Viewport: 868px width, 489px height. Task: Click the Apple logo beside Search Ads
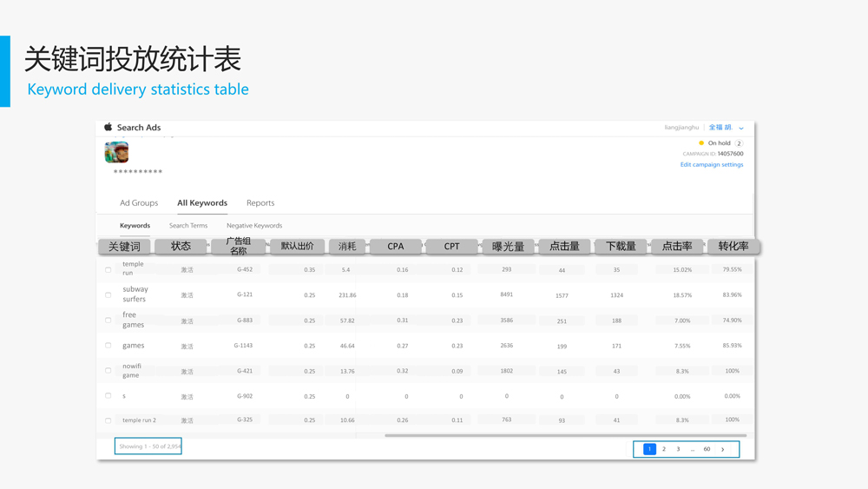(108, 127)
